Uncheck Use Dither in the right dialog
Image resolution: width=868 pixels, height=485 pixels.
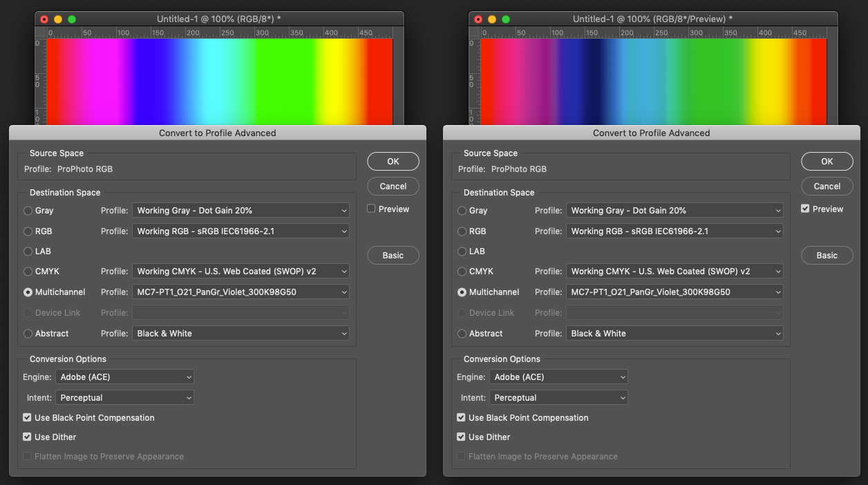[x=460, y=437]
